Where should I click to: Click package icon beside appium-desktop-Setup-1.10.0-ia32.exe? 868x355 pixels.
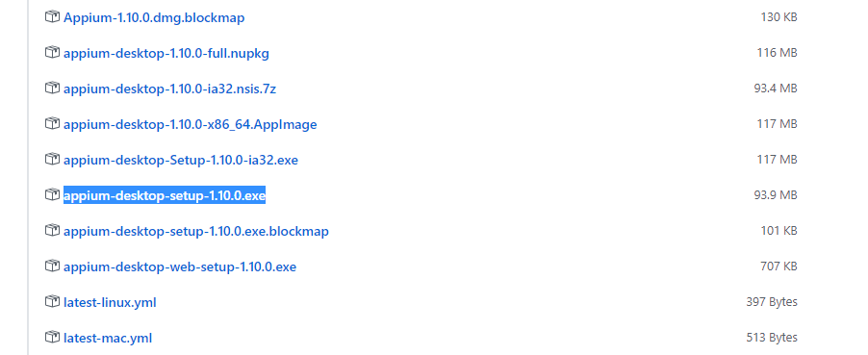[x=52, y=160]
